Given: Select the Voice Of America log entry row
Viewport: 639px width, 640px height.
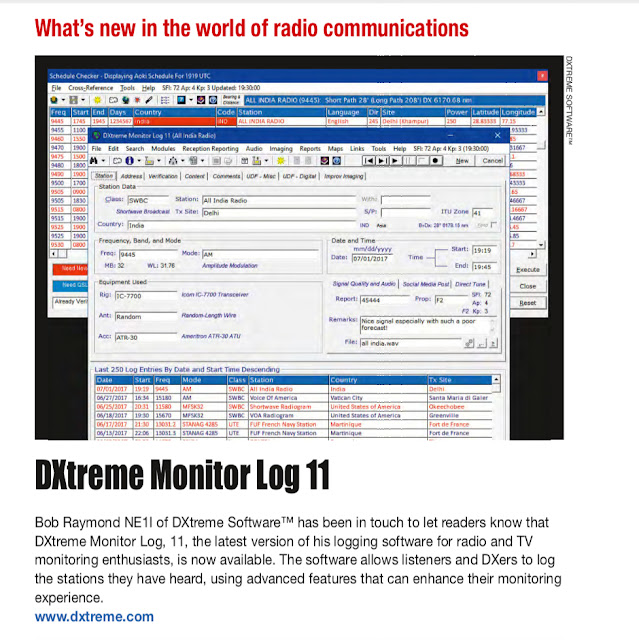Looking at the screenshot, I should click(x=293, y=398).
